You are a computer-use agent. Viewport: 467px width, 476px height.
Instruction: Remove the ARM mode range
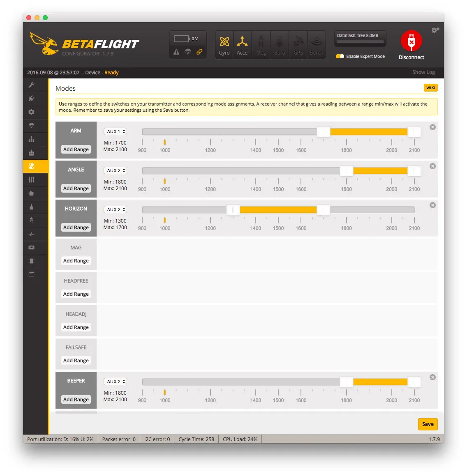click(432, 127)
